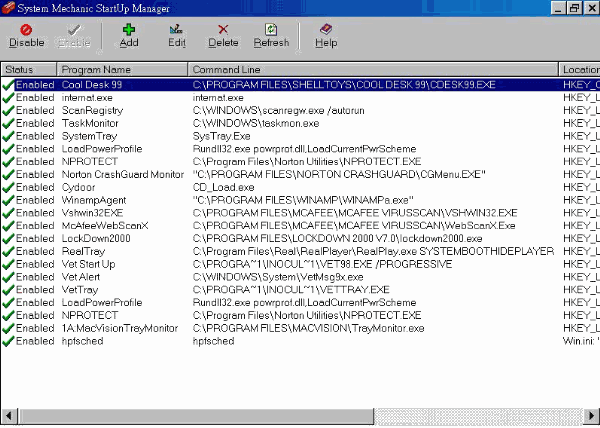600x428 pixels.
Task: Select the Norton CrashGuard Monitor entry
Action: (123, 175)
